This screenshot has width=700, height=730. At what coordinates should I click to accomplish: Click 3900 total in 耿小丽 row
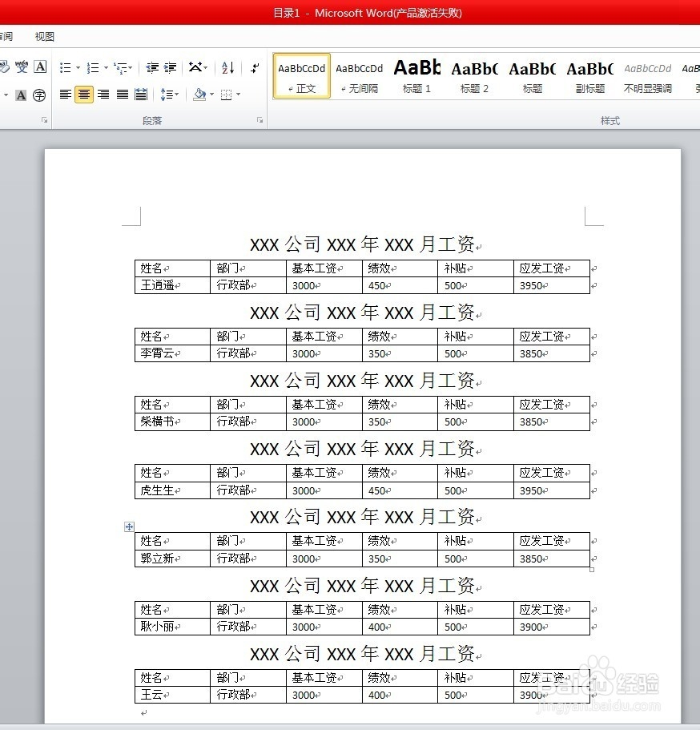552,627
